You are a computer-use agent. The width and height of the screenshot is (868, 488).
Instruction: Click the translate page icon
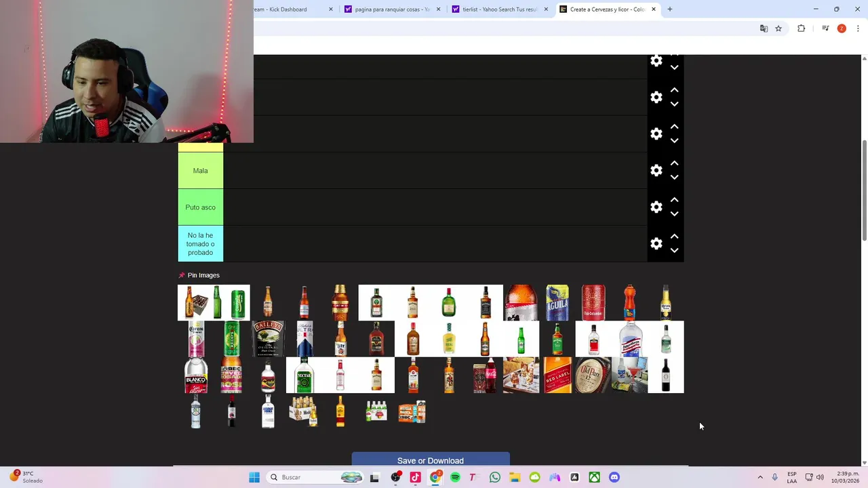coord(764,28)
